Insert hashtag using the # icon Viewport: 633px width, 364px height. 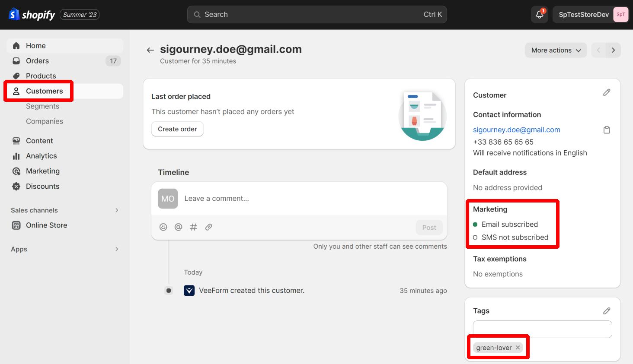(193, 227)
